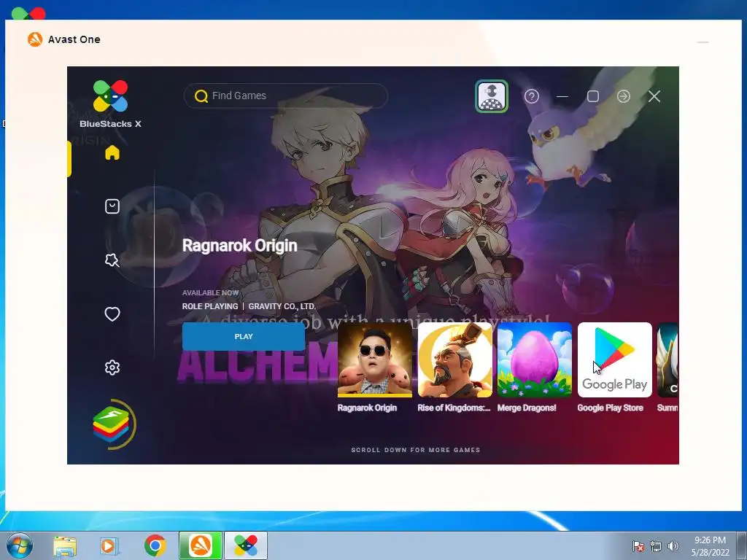Image resolution: width=747 pixels, height=560 pixels.
Task: Open BlueStacks X settings gear
Action: [x=112, y=367]
